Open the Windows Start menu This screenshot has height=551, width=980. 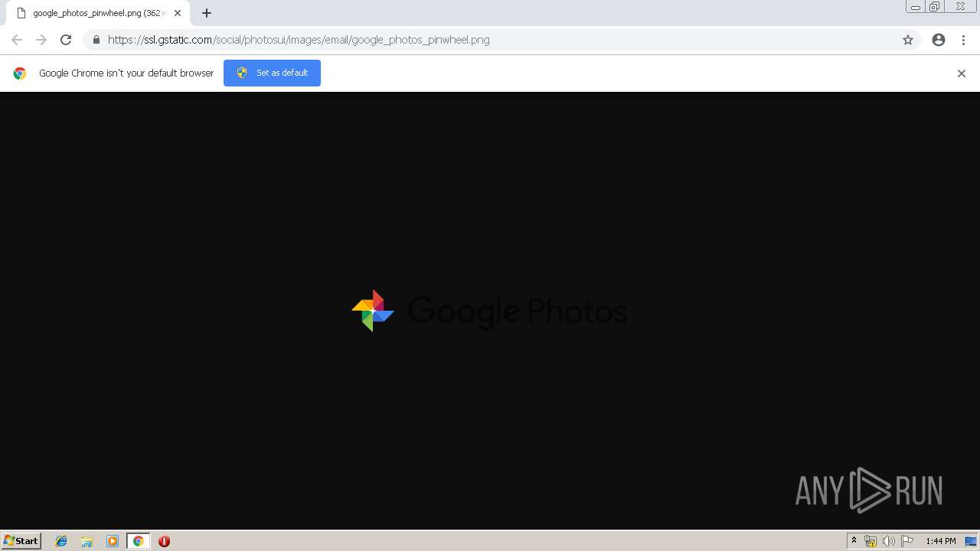(21, 540)
